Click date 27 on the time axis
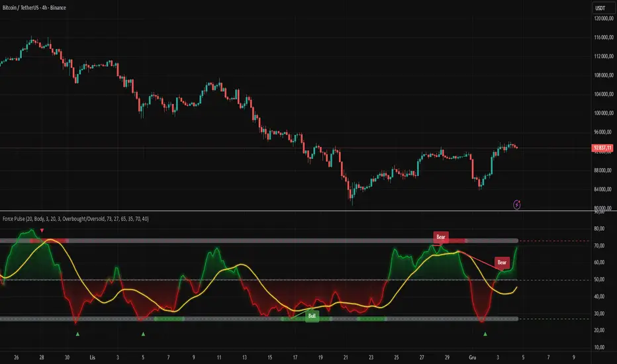Viewport: 617px width, 364px height. 422,357
